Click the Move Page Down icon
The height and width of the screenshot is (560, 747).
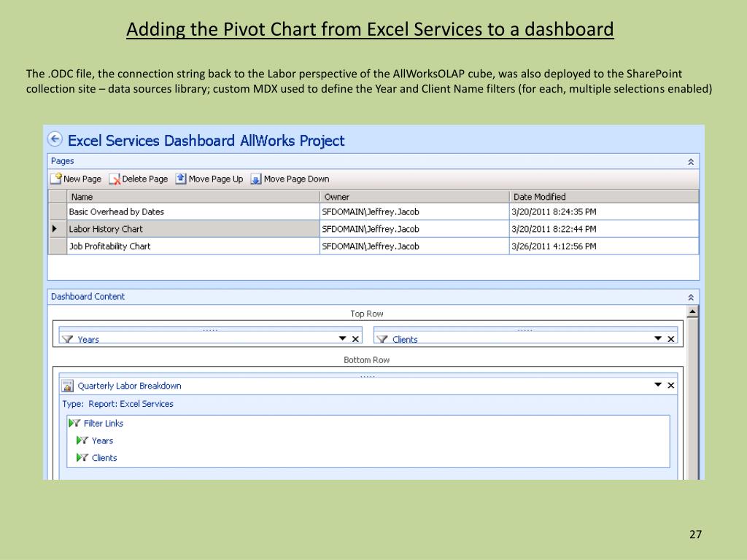click(256, 179)
